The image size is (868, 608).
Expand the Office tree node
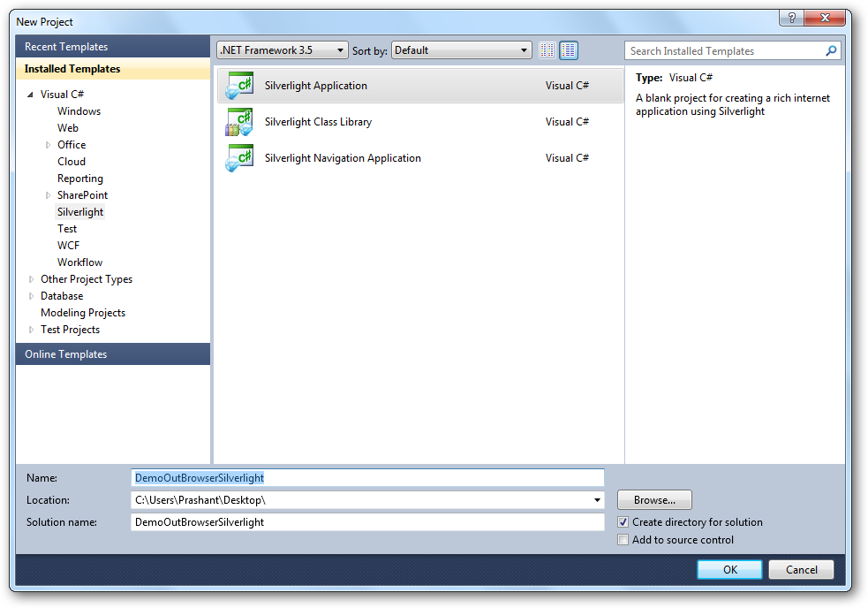[x=49, y=145]
